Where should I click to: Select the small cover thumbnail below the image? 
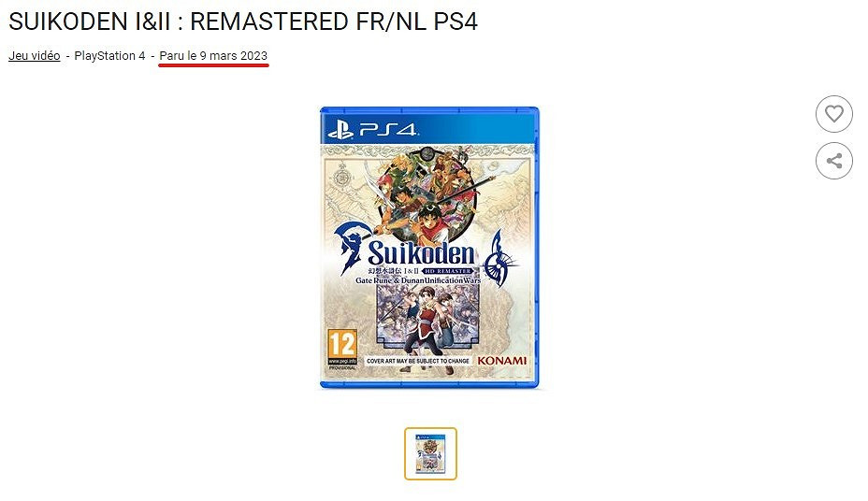tap(430, 453)
